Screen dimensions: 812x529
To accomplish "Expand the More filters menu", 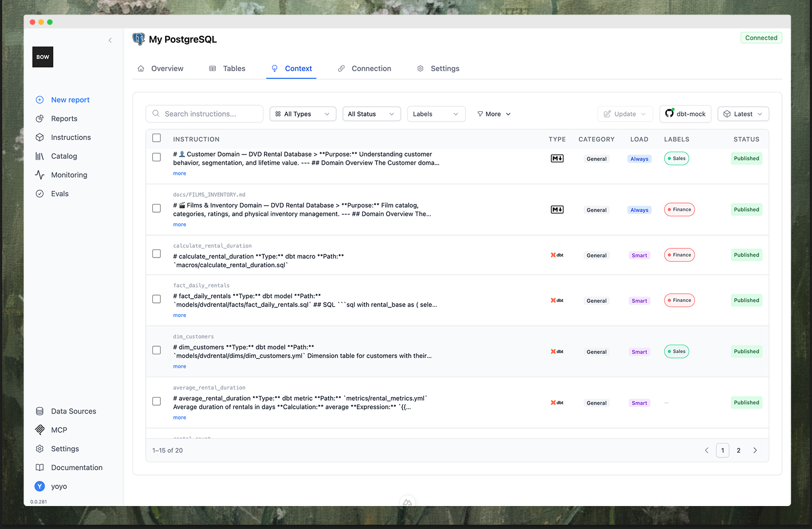I will [x=494, y=114].
